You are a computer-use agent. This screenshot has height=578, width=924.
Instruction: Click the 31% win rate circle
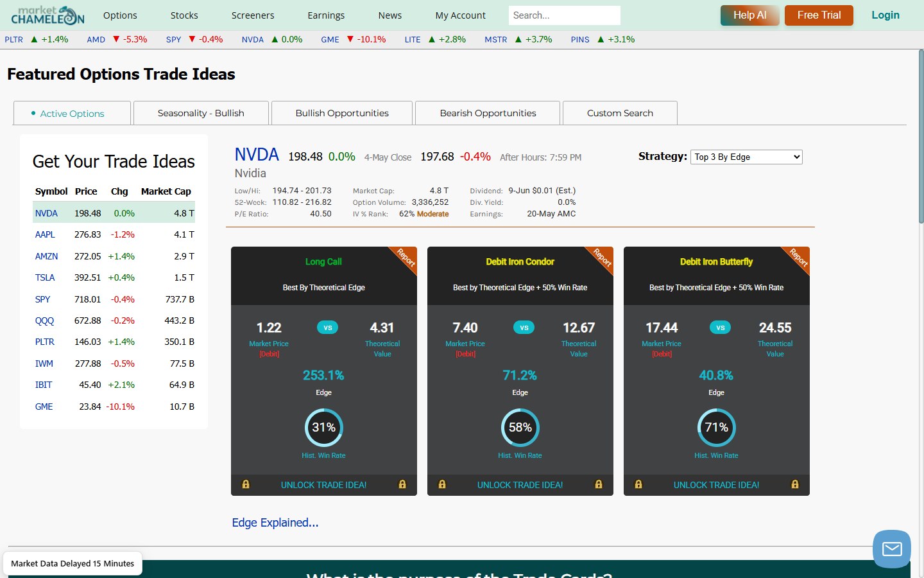[324, 428]
